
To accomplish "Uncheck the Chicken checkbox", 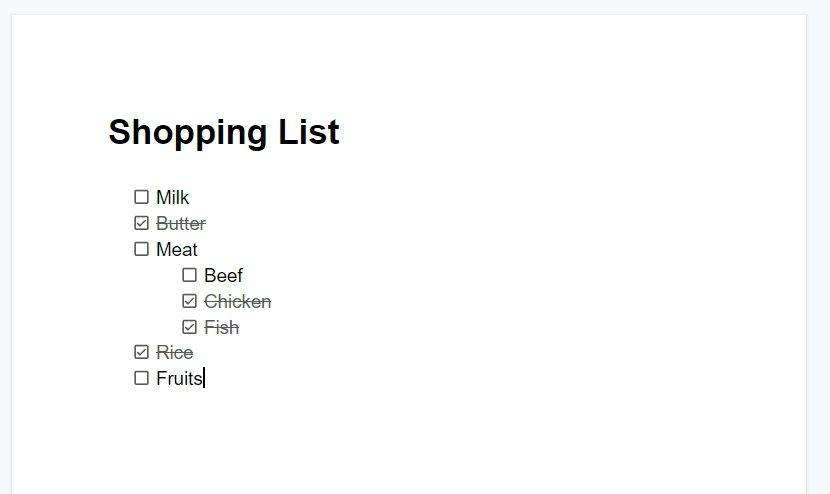I will coord(190,301).
